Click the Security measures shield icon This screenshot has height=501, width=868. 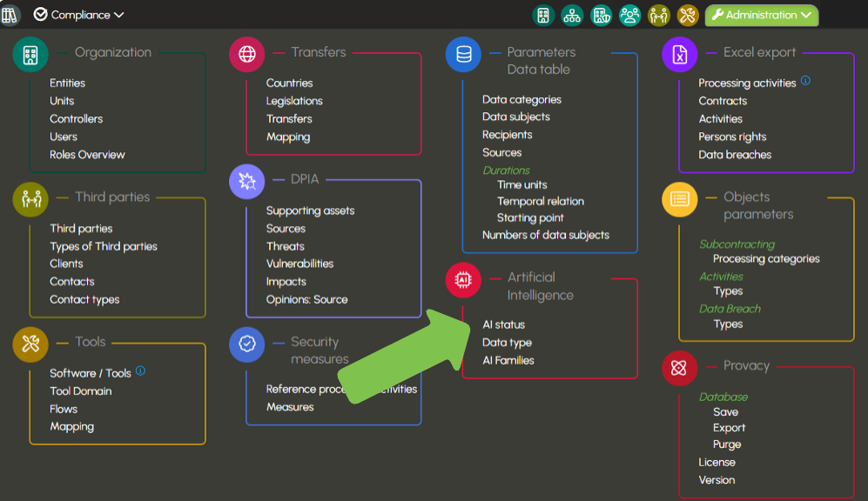(246, 344)
